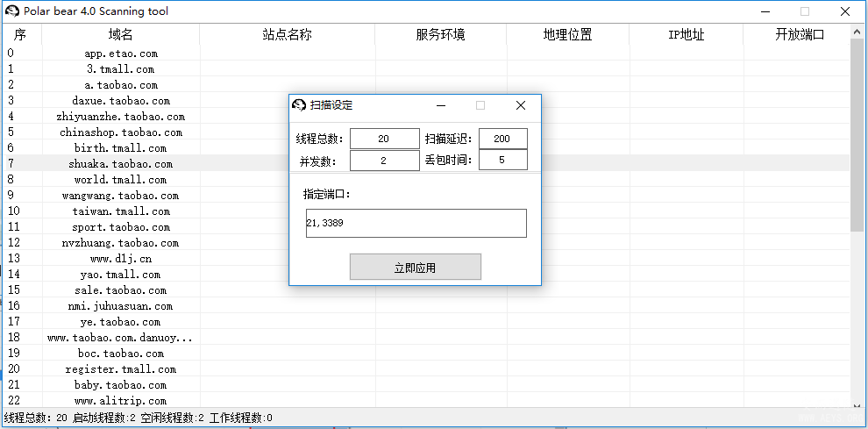The width and height of the screenshot is (868, 429).
Task: Select row www.d1j.cn
Action: 426,259
